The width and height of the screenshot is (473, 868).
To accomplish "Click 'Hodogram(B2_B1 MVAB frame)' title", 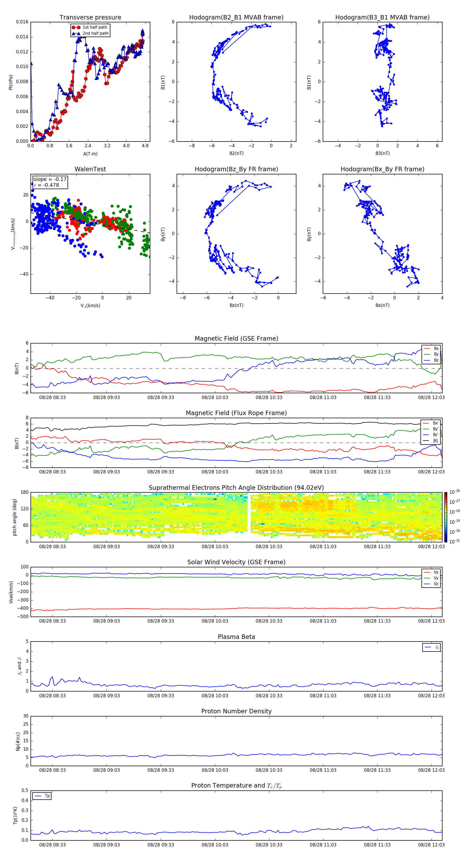I will click(236, 18).
